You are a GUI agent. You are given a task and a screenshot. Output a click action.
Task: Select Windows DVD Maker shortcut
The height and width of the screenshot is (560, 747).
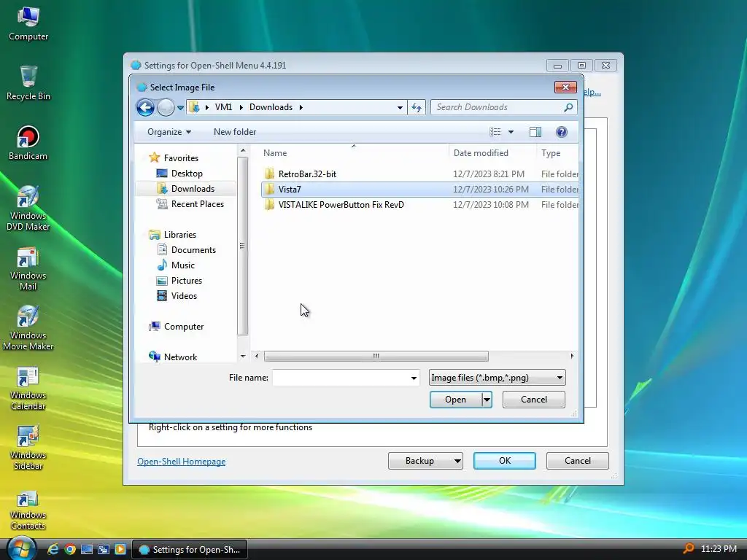coord(28,208)
